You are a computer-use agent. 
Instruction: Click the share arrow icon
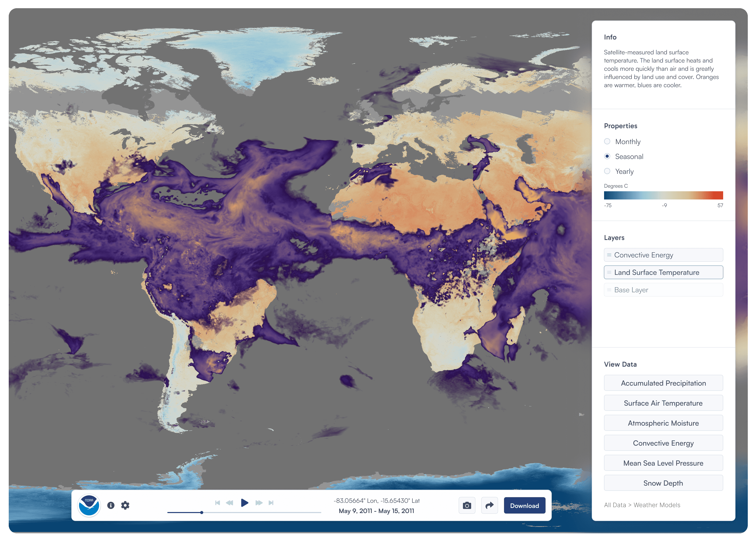click(x=489, y=505)
